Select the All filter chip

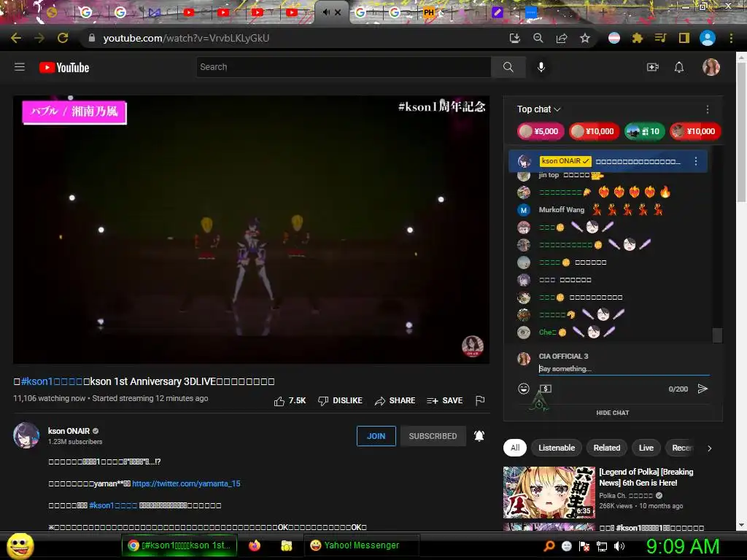pos(515,448)
